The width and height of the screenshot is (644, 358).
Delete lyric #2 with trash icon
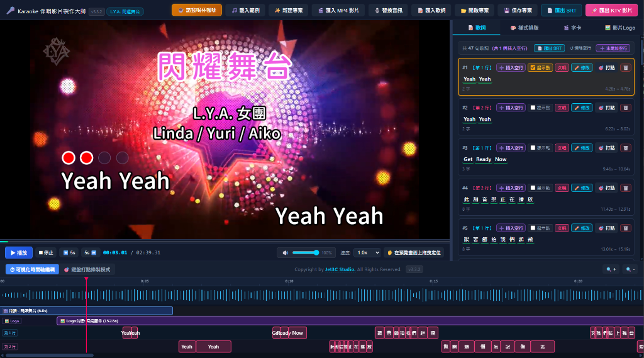point(626,108)
